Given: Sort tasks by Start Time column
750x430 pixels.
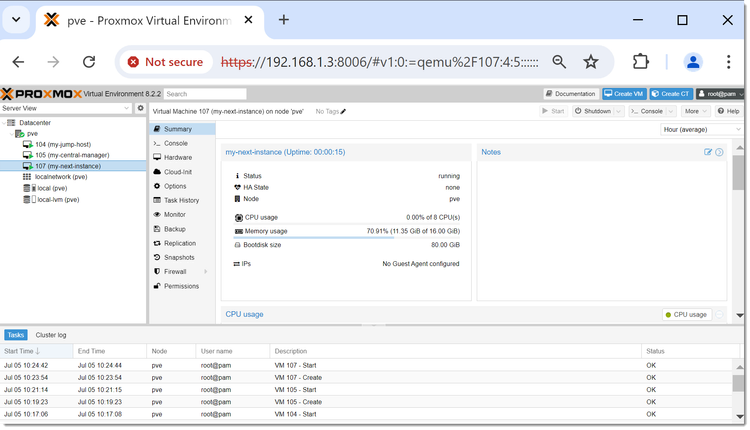Looking at the screenshot, I should click(36, 351).
